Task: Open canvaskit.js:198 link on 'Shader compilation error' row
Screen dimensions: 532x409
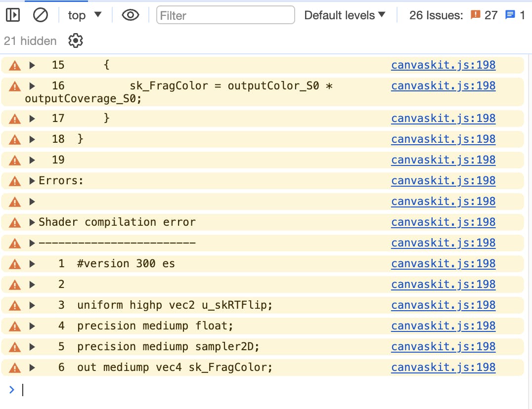Action: click(x=443, y=222)
